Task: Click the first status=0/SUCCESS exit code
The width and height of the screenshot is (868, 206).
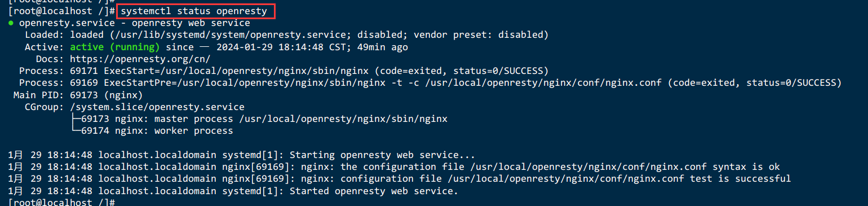Action: click(x=498, y=71)
